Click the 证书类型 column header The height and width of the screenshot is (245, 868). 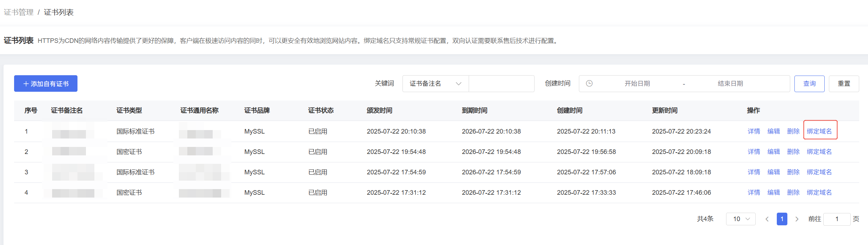pos(129,110)
